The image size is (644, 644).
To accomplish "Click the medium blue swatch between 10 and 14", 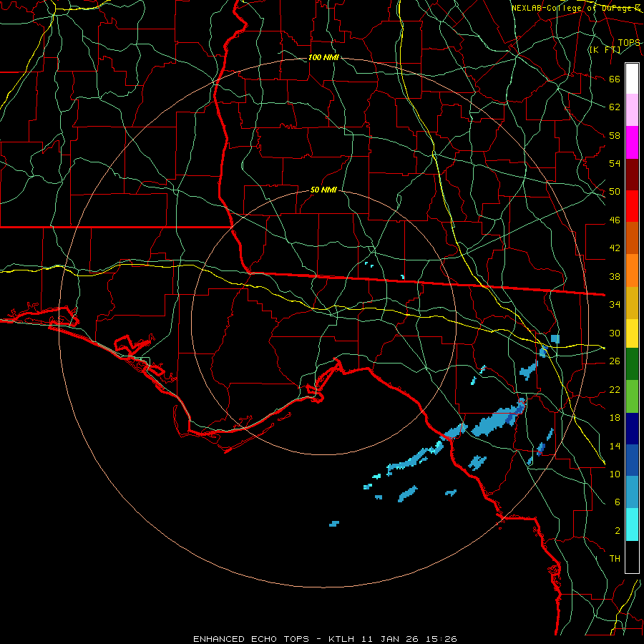I will coord(632,460).
